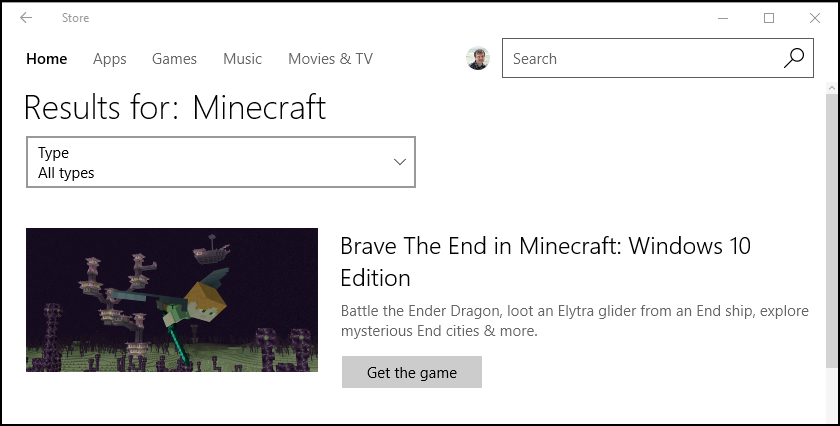840x426 pixels.
Task: Click the magnifying glass search icon
Action: [793, 58]
